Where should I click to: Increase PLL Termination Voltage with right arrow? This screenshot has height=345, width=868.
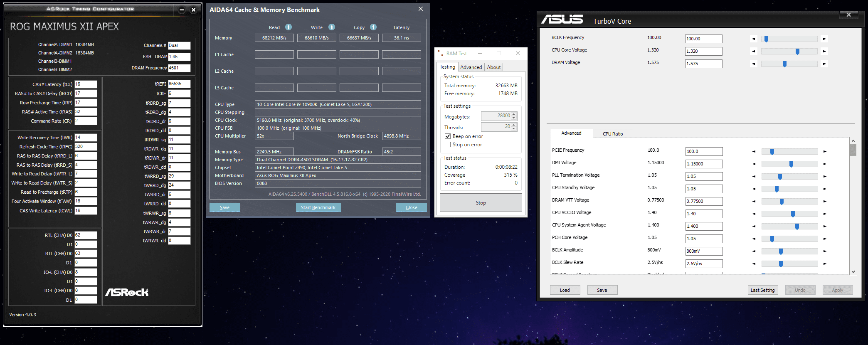825,177
